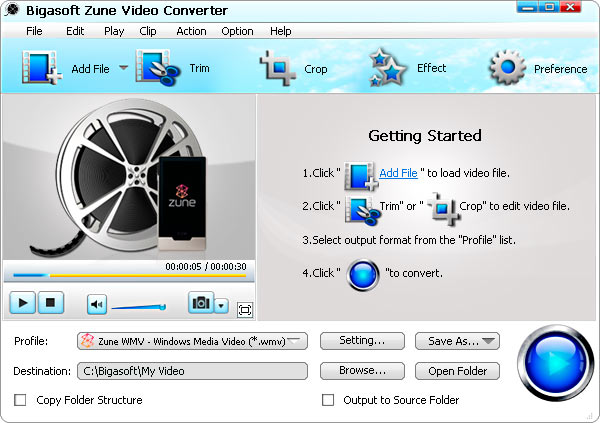Open the Effect stars icon
Image resolution: width=600 pixels, height=423 pixels.
point(387,67)
